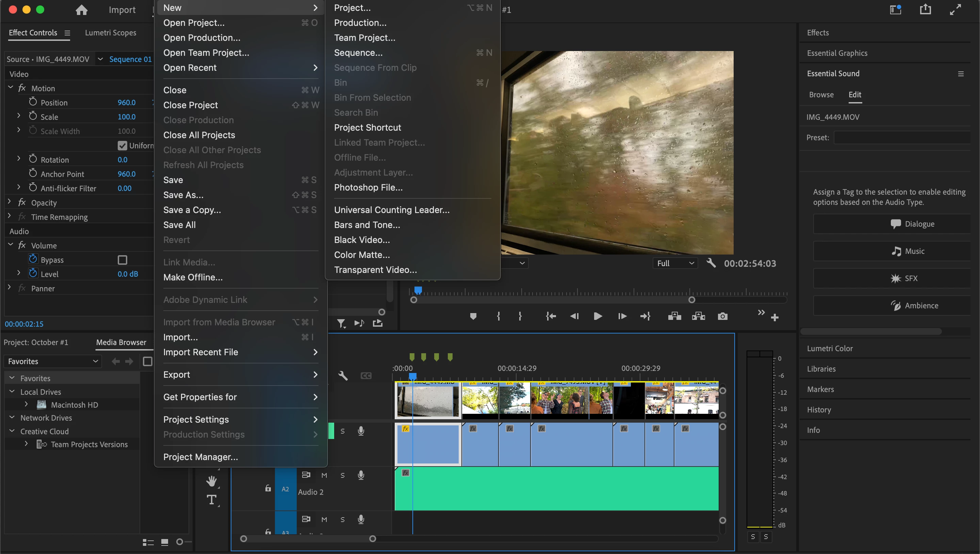Click the Add Marker icon in monitor

[473, 316]
